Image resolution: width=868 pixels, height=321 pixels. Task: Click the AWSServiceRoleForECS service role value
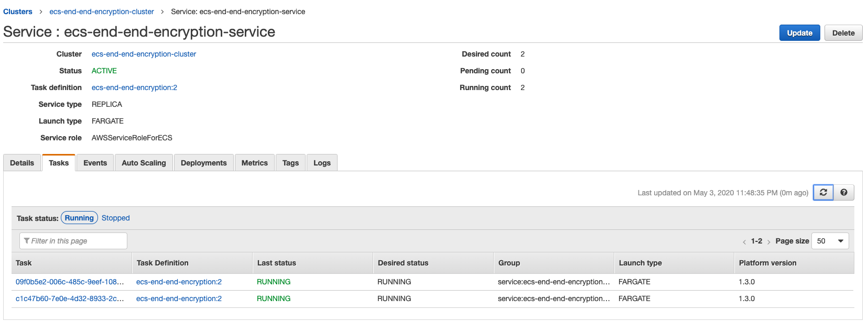tap(132, 138)
